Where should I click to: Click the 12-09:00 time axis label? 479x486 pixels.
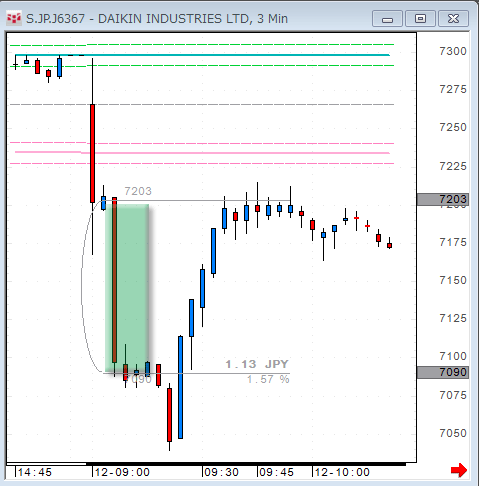click(x=122, y=472)
